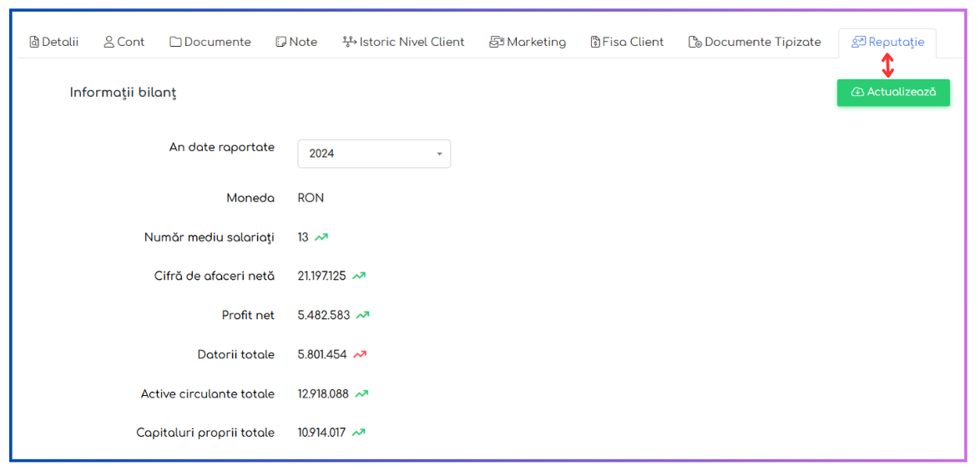Click the Note sticky-note icon

point(281,43)
